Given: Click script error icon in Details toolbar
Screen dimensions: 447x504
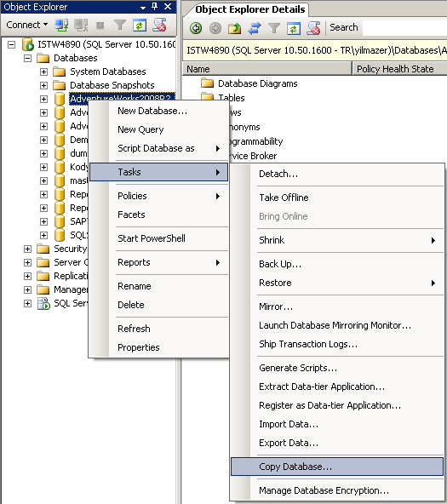Looking at the screenshot, I should coord(313,28).
